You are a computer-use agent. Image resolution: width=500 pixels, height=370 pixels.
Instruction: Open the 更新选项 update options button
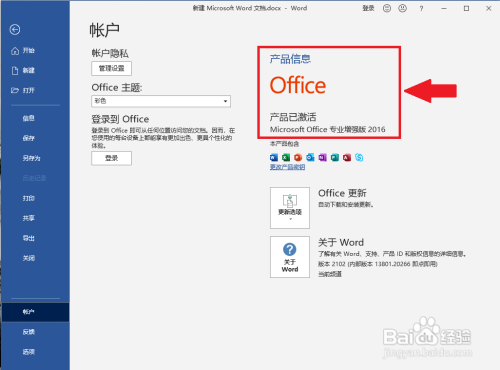pos(290,208)
